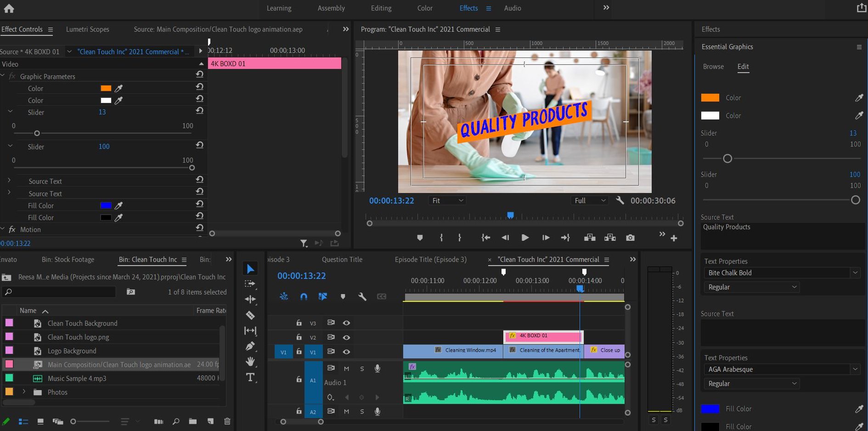Select the Track Select Forward tool
The image size is (868, 431).
[x=250, y=284]
